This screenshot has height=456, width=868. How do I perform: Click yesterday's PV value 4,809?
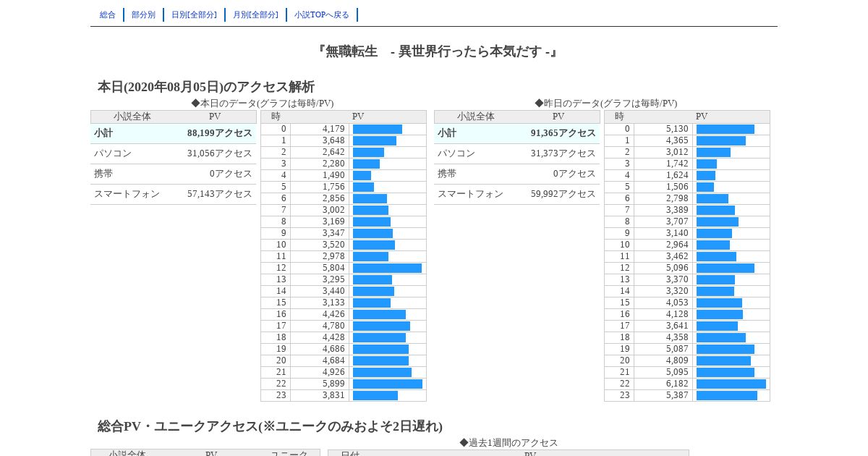[x=677, y=360]
